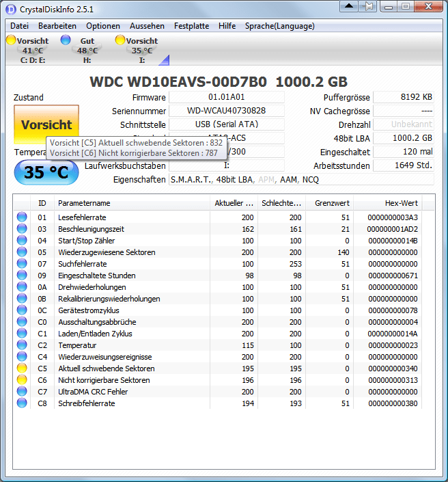Click the 35 °C temperature indicator
Viewport: 448px width, 482px height.
[46, 172]
